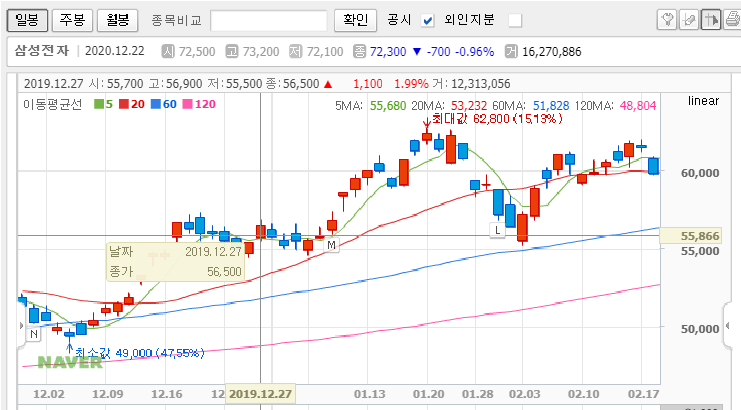Click the 01.28 date axis label
Image resolution: width=741 pixels, height=410 pixels.
(477, 394)
